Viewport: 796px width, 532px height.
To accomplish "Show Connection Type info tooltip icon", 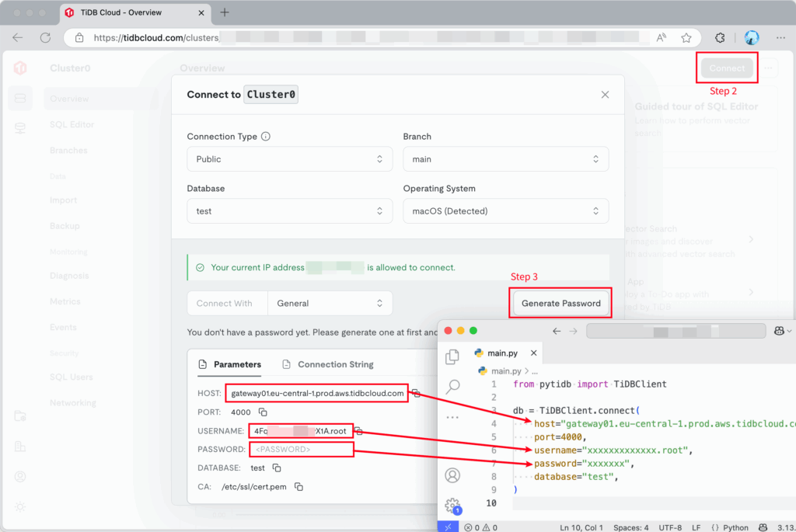I will tap(266, 137).
